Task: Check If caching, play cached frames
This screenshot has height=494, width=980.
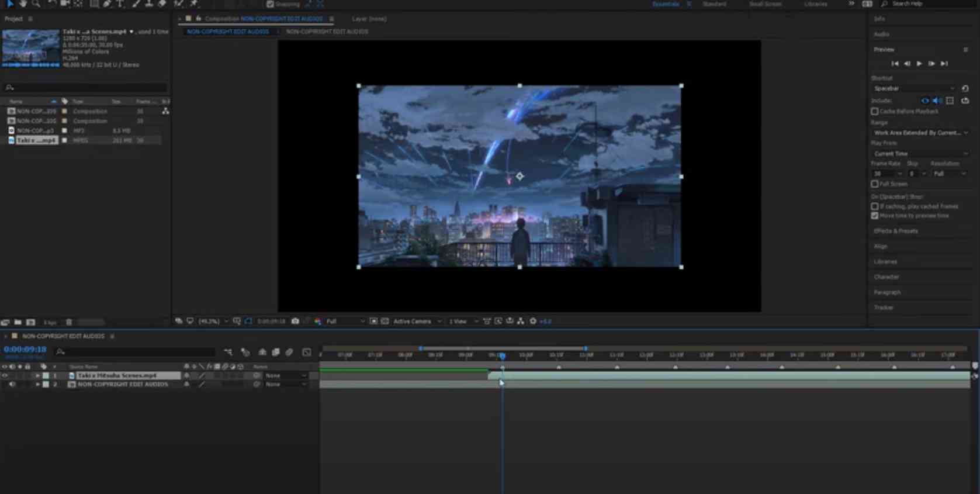Action: (875, 206)
